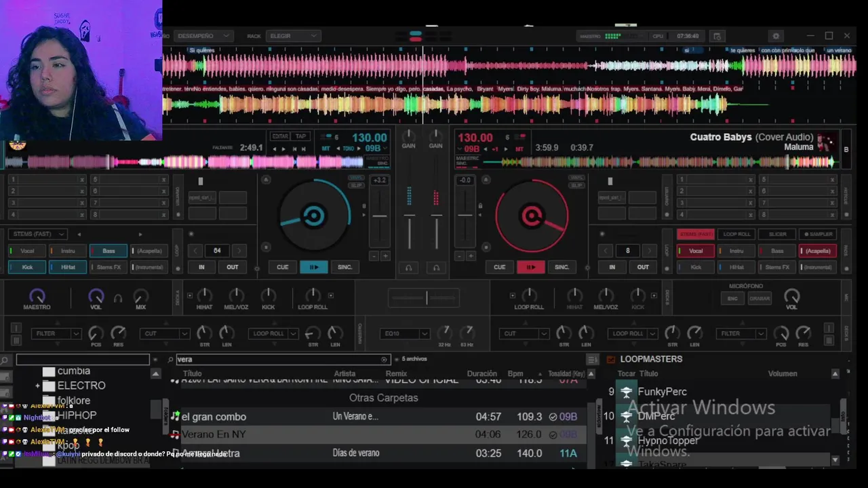Click the right channel headphone cue icon
The width and height of the screenshot is (868, 488).
436,268
